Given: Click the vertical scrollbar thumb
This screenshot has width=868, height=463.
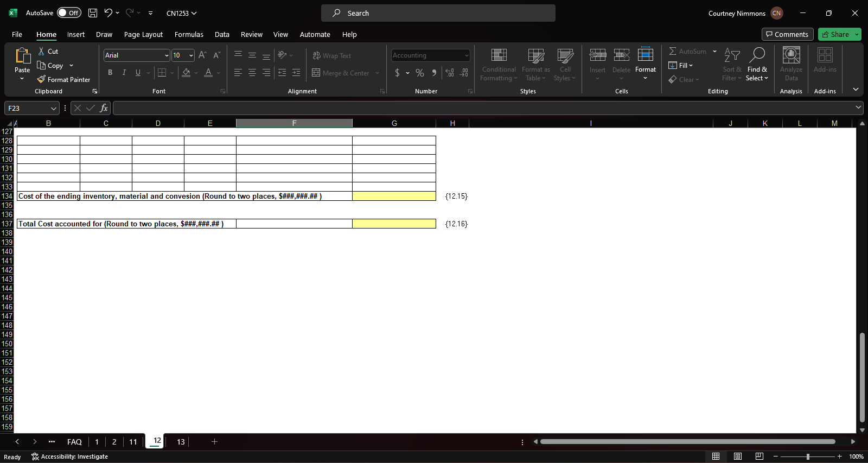Looking at the screenshot, I should point(862,377).
